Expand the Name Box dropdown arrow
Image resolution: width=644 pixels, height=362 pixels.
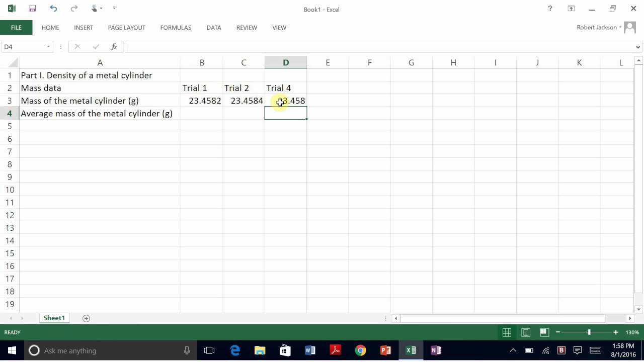(49, 47)
